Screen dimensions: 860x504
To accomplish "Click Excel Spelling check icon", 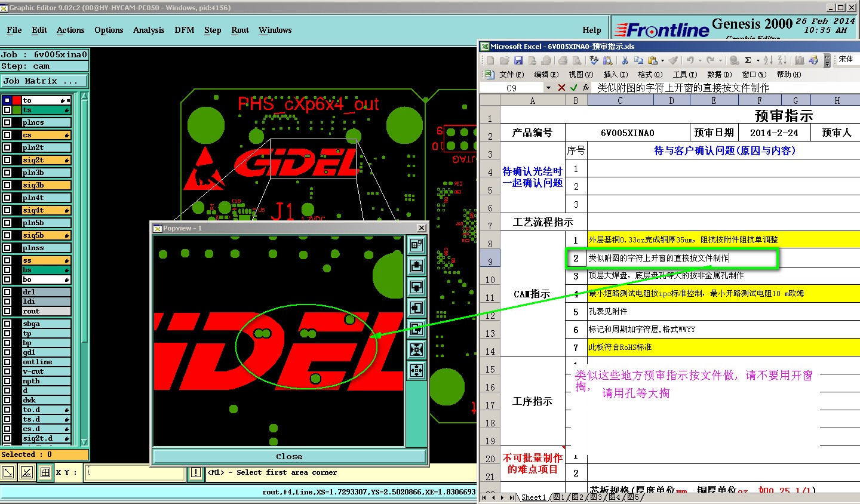I will point(594,60).
